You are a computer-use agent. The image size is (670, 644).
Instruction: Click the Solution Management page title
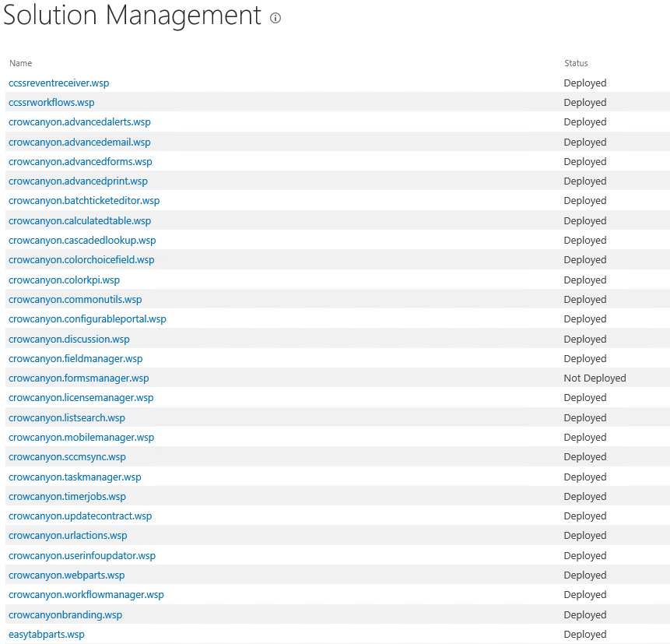point(132,16)
